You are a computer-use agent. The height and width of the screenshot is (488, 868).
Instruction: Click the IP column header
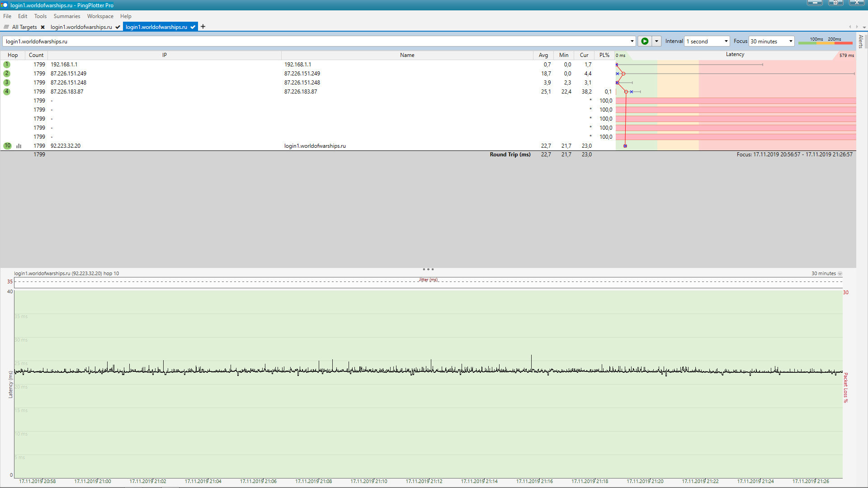[165, 55]
